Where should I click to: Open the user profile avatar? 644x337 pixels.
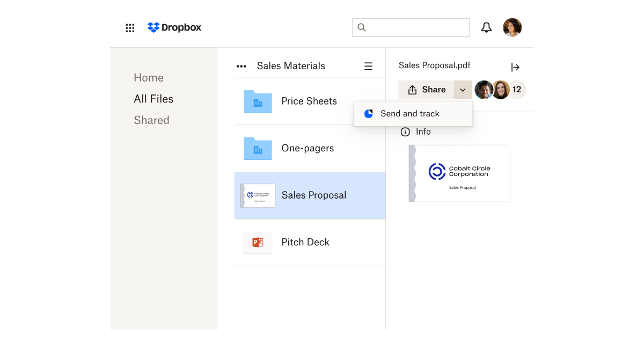(512, 27)
